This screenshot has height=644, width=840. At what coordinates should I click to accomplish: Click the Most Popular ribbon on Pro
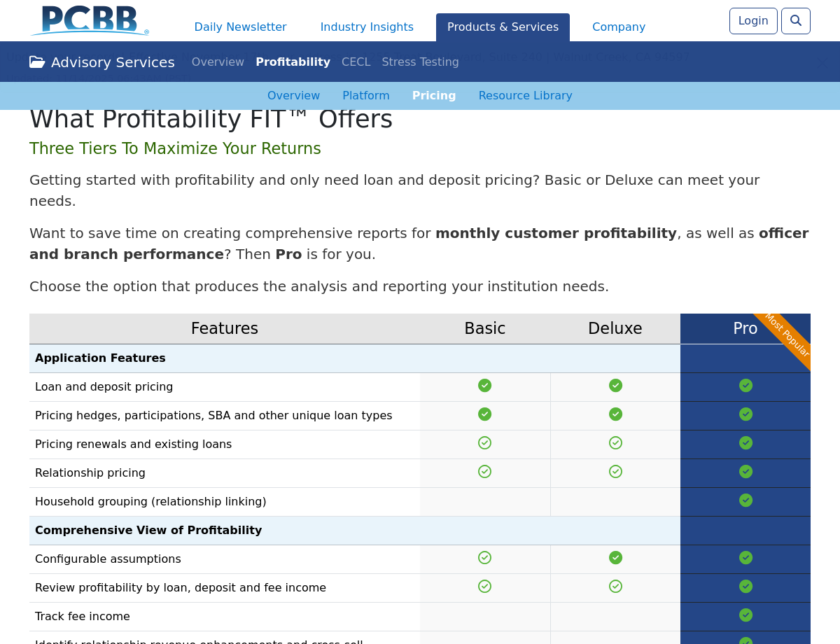tap(787, 336)
